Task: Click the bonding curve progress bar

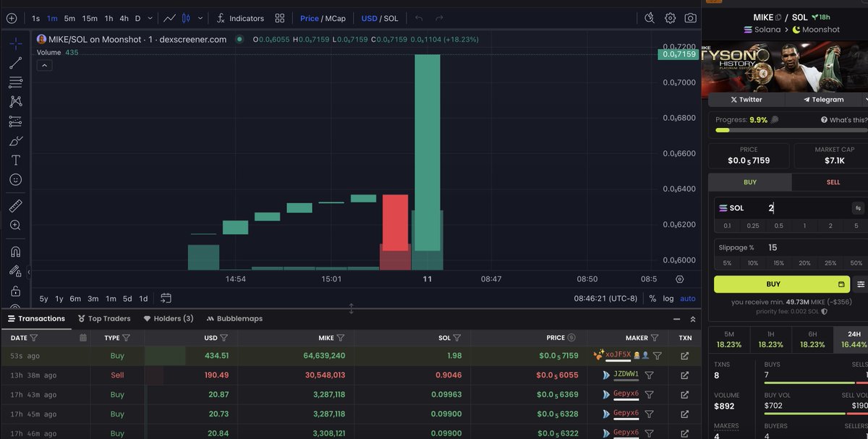Action: (x=791, y=130)
